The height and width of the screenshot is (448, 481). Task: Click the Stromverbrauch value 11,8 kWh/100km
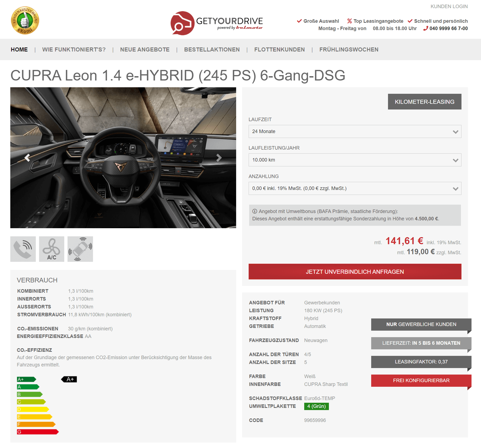tap(100, 315)
